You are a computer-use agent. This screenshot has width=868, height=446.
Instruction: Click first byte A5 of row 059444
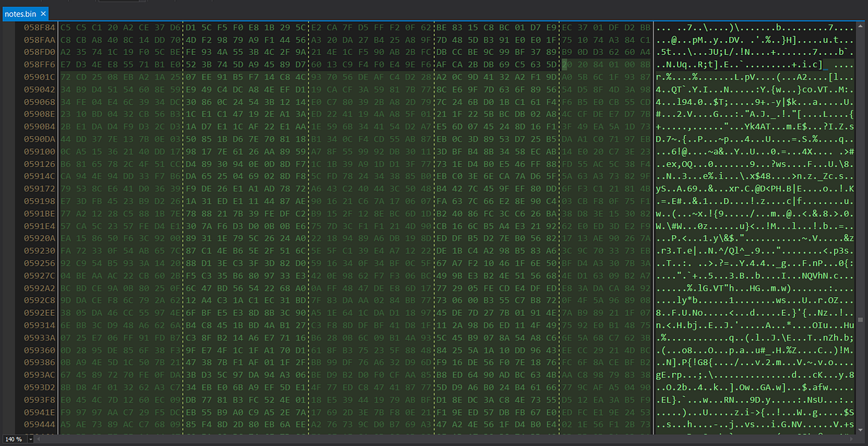tap(65, 424)
